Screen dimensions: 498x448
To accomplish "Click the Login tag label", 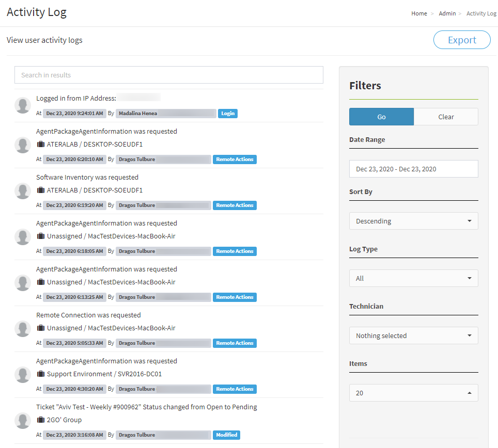I will click(227, 113).
